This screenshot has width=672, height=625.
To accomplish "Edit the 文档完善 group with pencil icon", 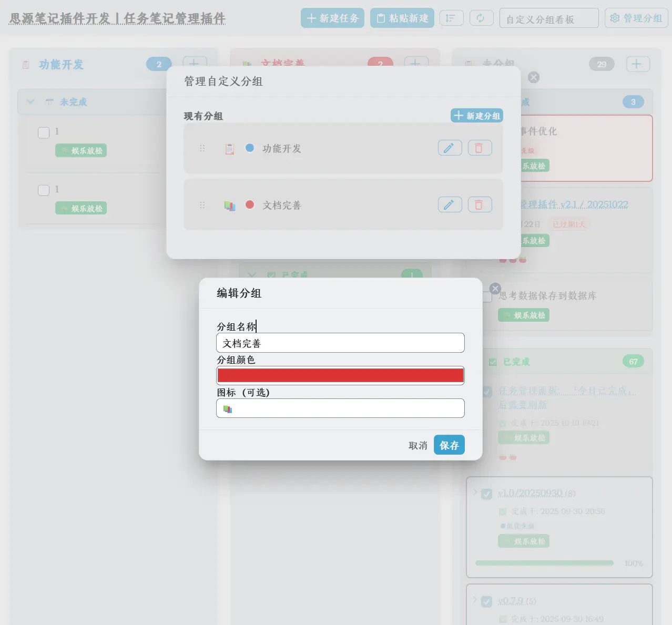I will click(x=450, y=204).
